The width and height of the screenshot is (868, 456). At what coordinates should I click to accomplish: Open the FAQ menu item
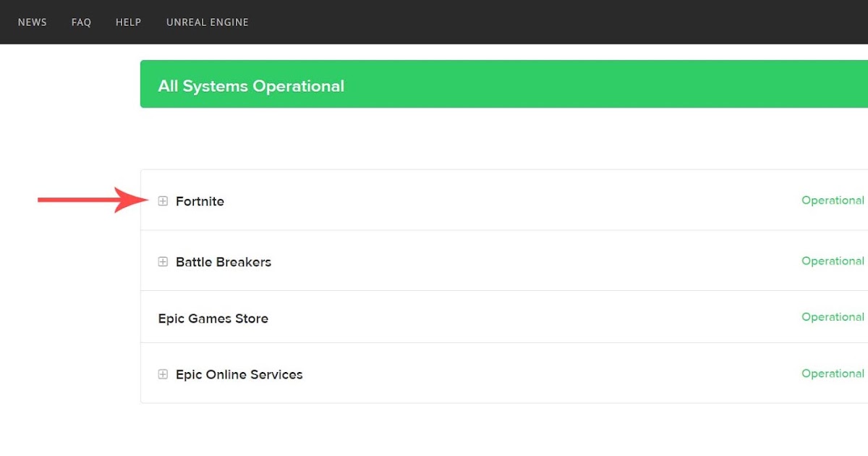click(81, 22)
